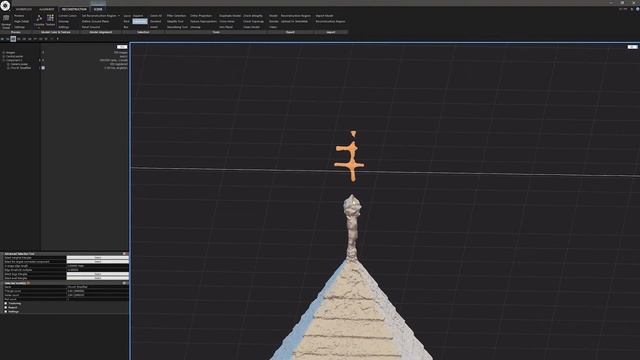This screenshot has width=640, height=360.
Task: Click Ortho Projection tool
Action: point(201,16)
